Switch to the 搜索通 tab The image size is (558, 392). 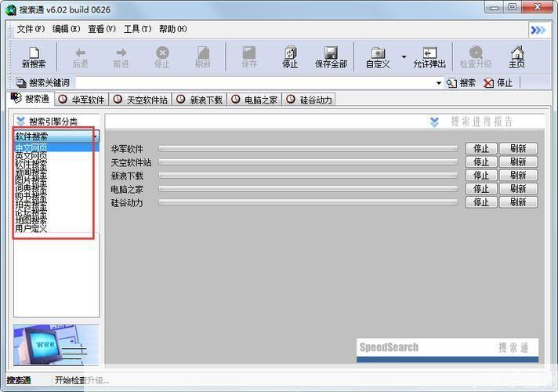(31, 99)
